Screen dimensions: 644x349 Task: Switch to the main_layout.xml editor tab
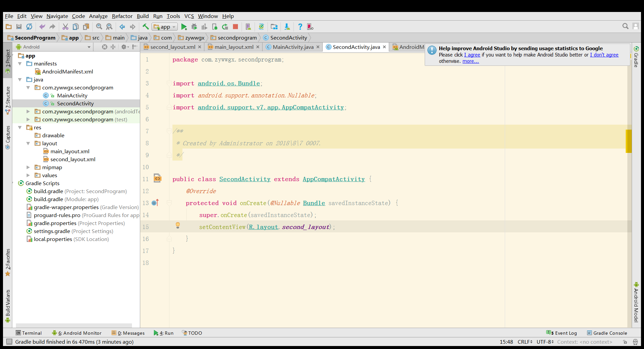point(234,47)
